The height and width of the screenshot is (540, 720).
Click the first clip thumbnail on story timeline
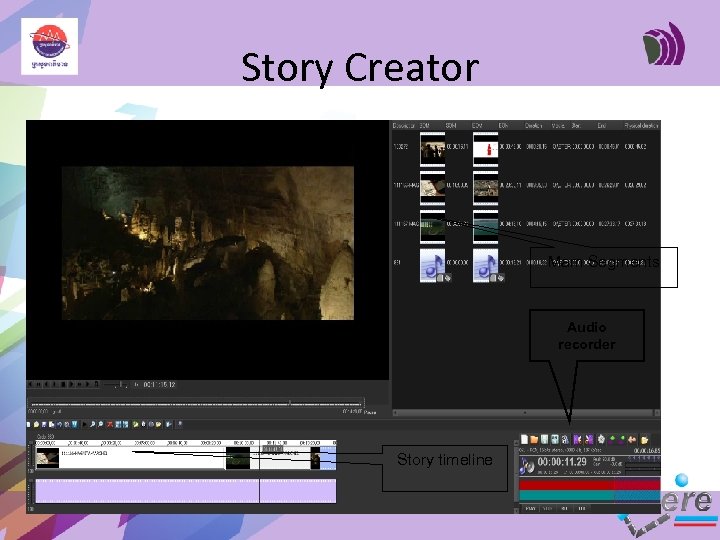tap(48, 458)
